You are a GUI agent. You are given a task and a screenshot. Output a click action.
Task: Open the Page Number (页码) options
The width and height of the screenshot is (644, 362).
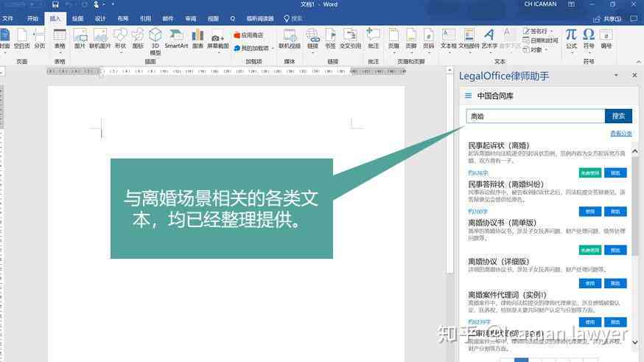point(428,41)
